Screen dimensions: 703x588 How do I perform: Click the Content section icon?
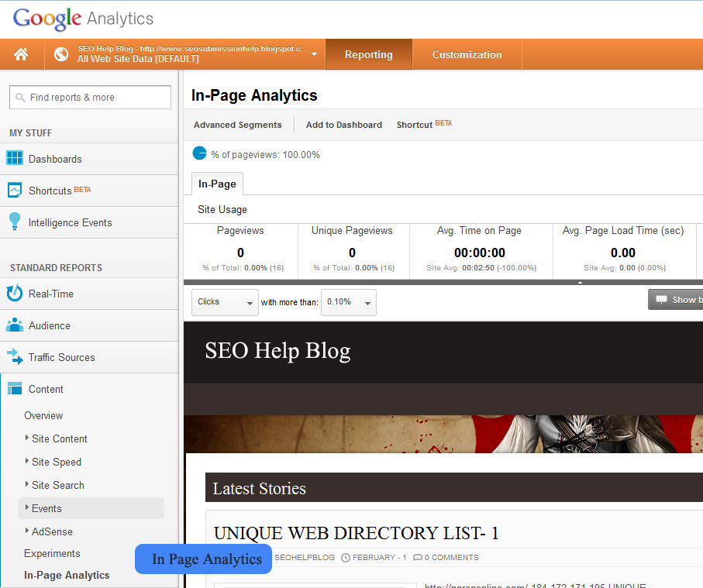pyautogui.click(x=15, y=388)
